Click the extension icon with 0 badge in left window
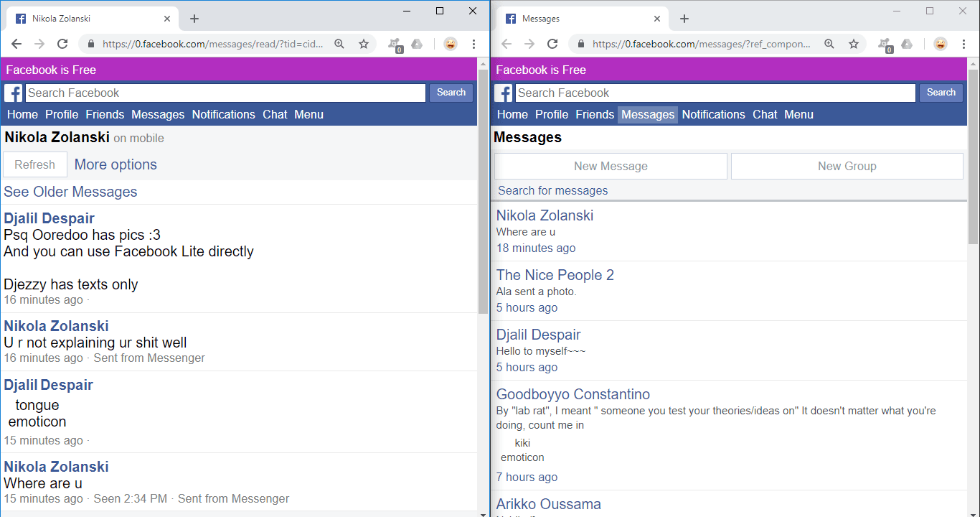 [395, 45]
